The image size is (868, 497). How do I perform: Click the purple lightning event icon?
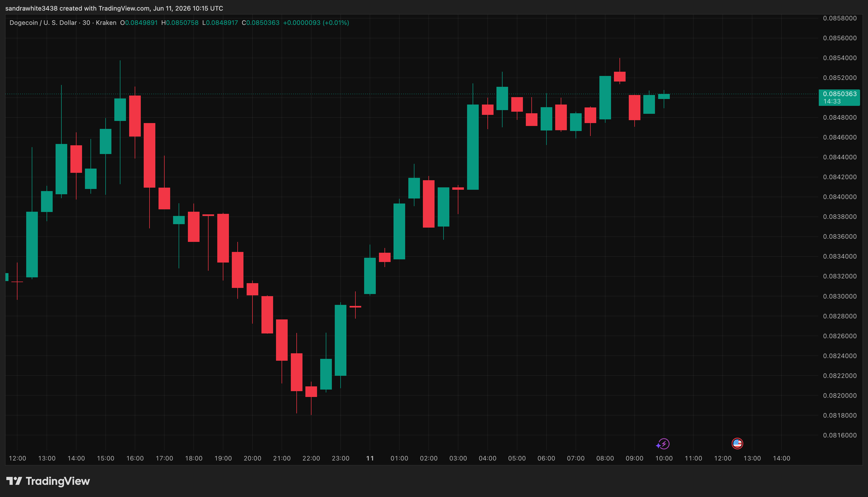point(663,444)
